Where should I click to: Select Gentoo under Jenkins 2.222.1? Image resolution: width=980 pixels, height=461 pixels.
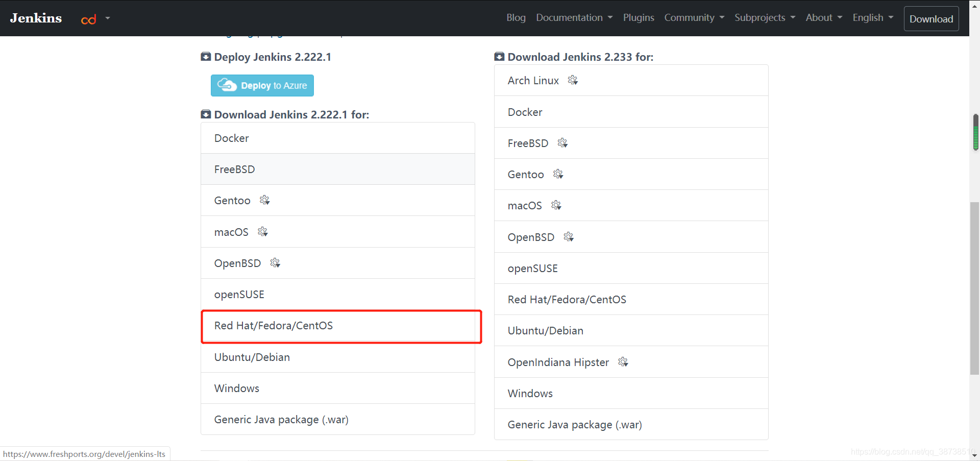click(338, 201)
